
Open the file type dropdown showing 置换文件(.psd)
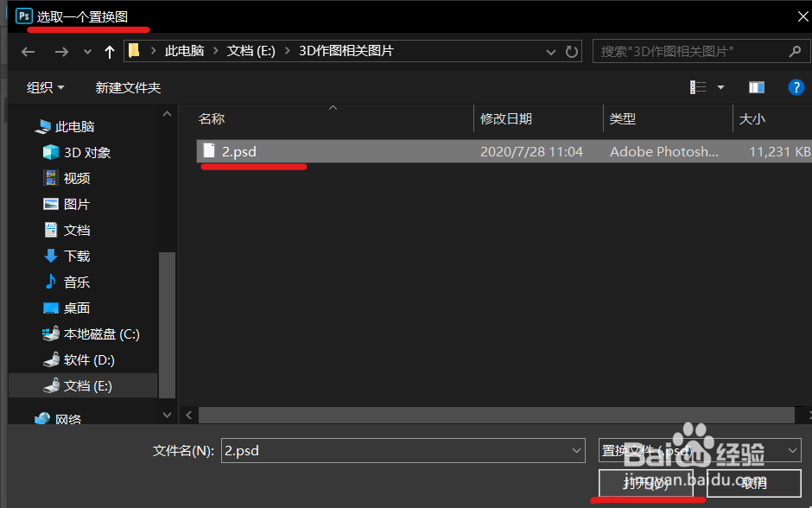700,449
